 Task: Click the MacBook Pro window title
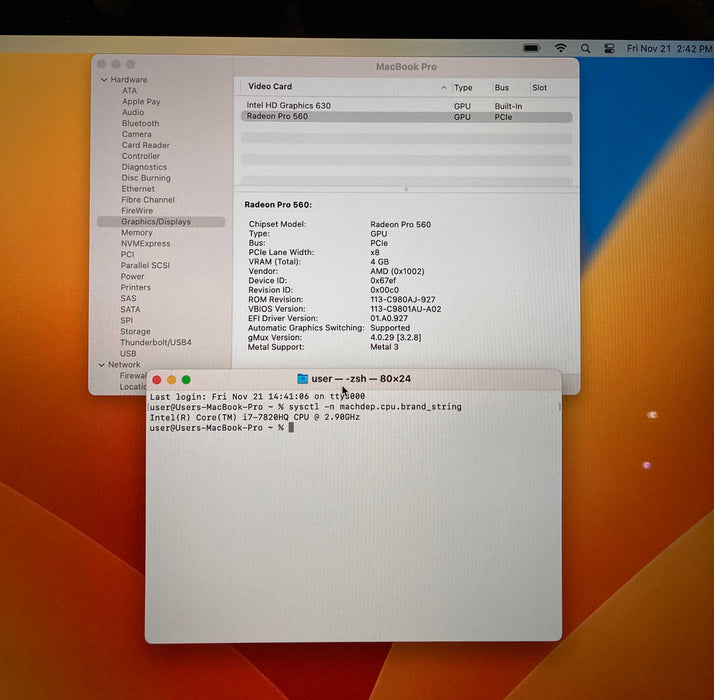pyautogui.click(x=406, y=67)
